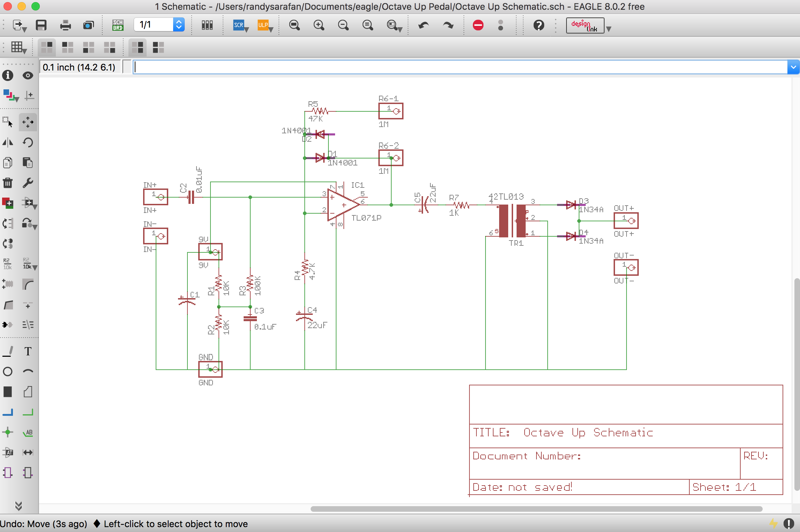Export an image using the camera icon

pyautogui.click(x=88, y=24)
